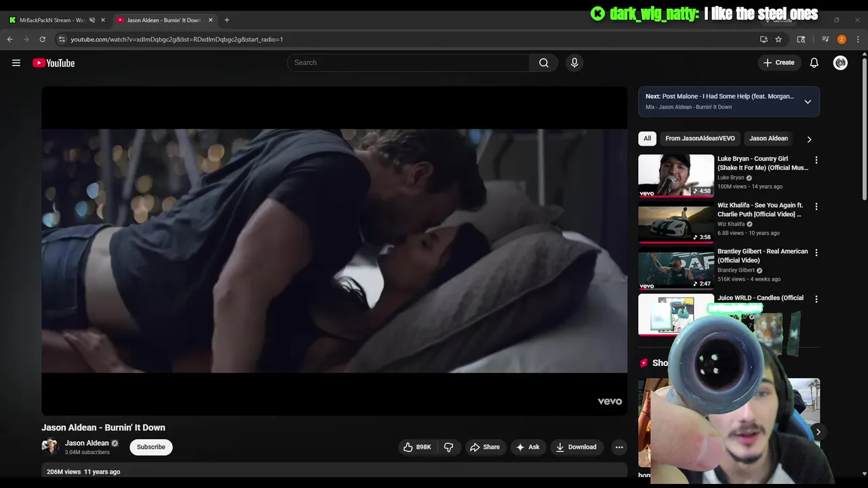The height and width of the screenshot is (488, 868).
Task: Open Luke Bryan Country Girl thumbnail
Action: coord(676,176)
